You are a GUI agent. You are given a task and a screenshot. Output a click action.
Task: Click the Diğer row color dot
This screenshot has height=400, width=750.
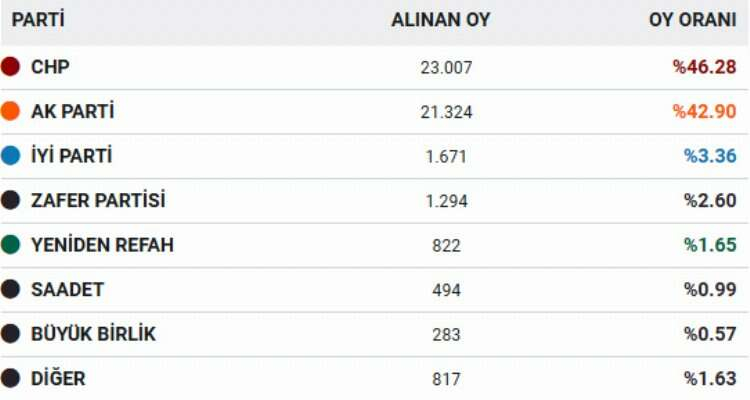pyautogui.click(x=11, y=378)
